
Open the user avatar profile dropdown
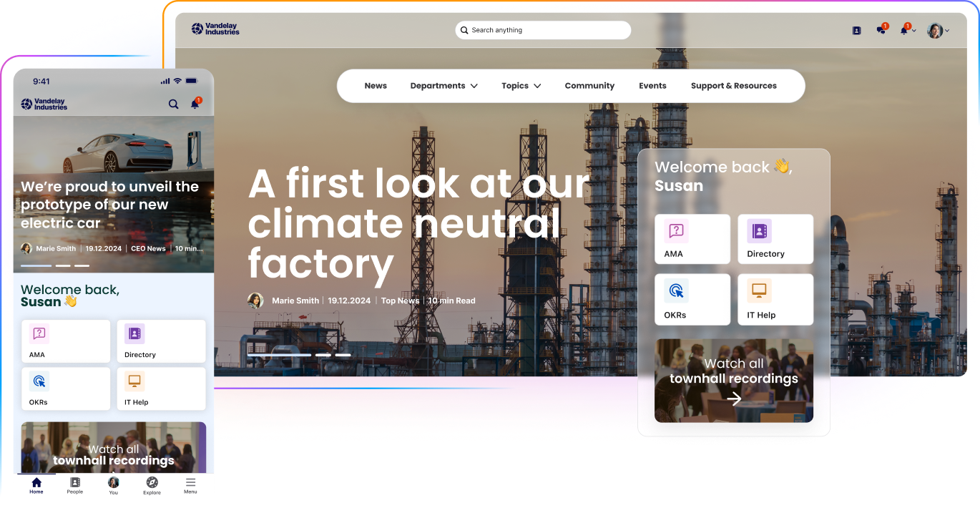click(x=938, y=31)
